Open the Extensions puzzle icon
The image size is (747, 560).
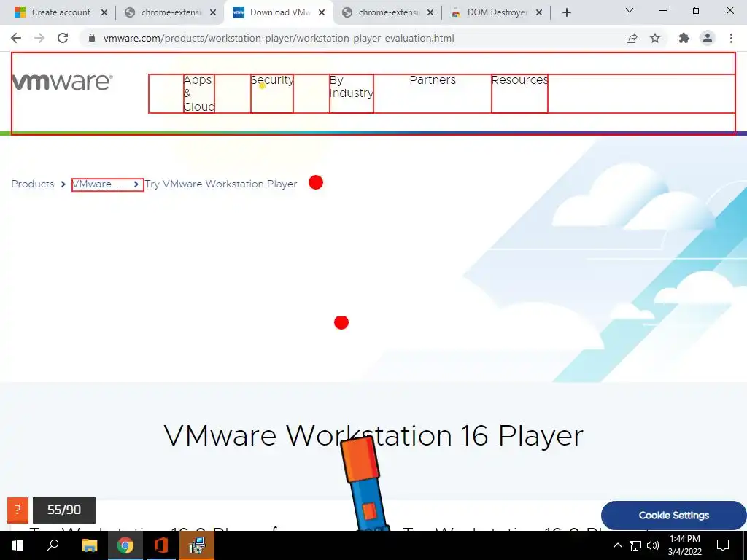tap(684, 38)
